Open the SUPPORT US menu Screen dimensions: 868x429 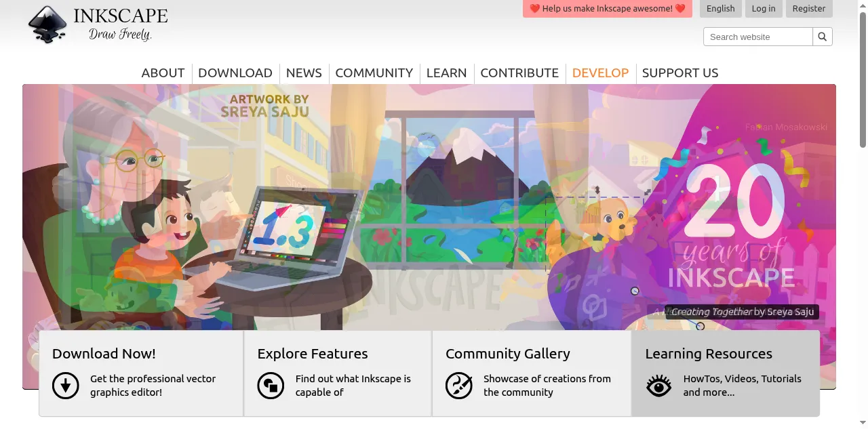coord(680,73)
